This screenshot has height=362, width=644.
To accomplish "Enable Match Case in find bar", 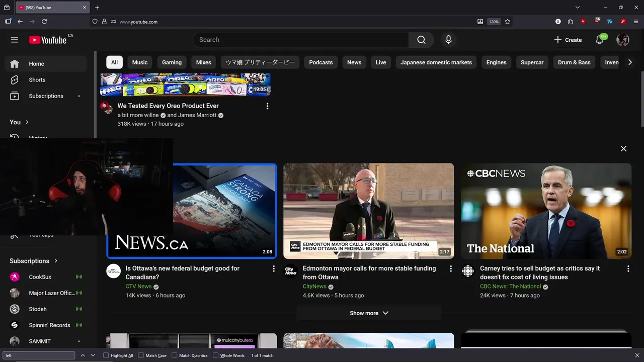I will (141, 355).
